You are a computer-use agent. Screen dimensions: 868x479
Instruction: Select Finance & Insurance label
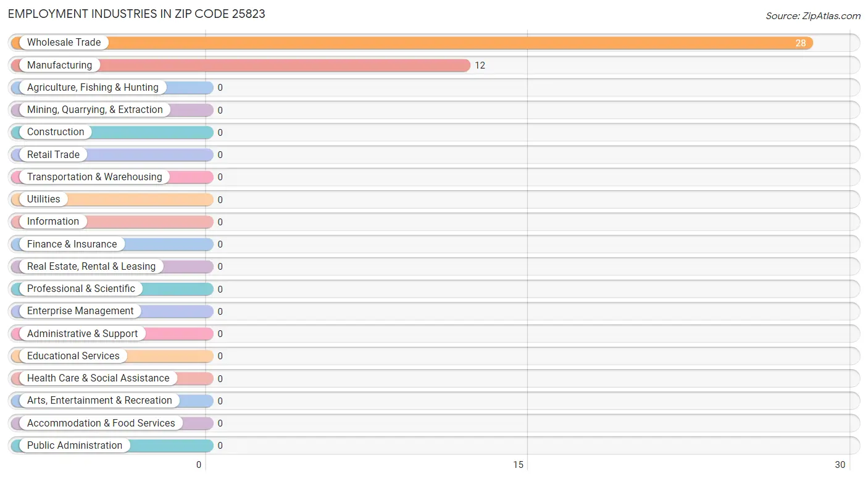(72, 244)
